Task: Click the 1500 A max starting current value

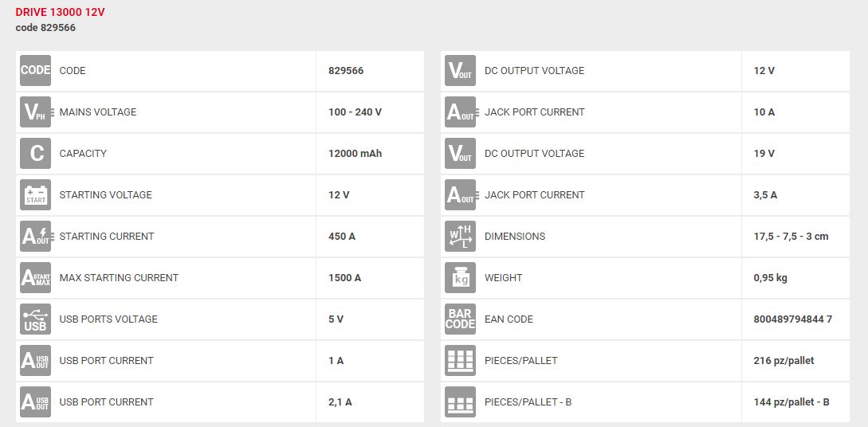Action: coord(344,278)
